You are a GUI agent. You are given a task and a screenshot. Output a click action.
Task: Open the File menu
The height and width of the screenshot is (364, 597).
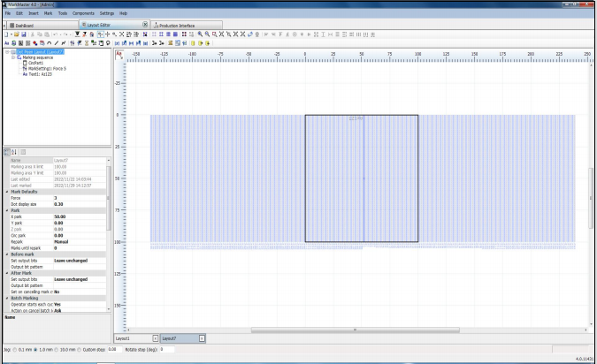point(8,13)
